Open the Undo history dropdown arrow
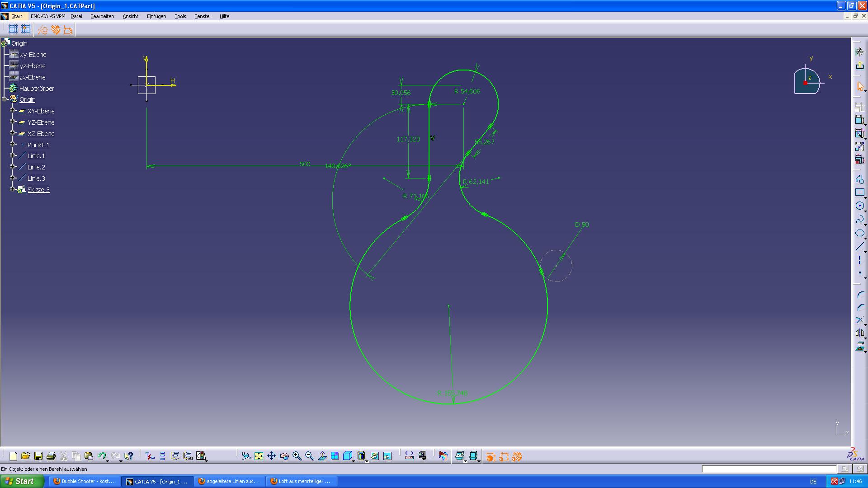868x488 pixels. (x=107, y=461)
